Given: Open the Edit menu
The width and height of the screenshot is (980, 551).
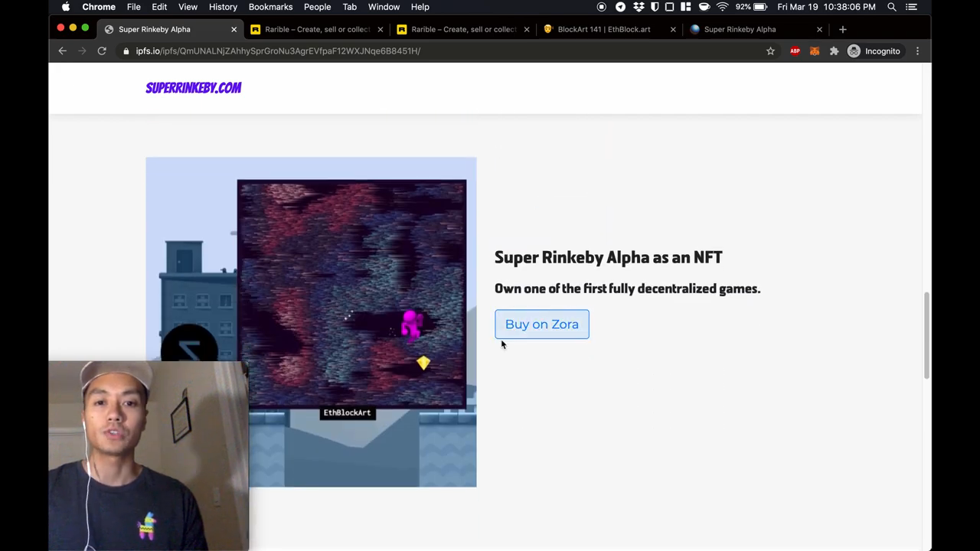Looking at the screenshot, I should pos(159,7).
